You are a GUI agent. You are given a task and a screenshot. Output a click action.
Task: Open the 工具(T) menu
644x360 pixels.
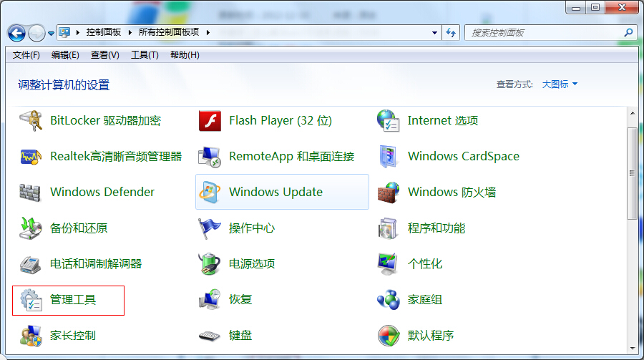(144, 55)
